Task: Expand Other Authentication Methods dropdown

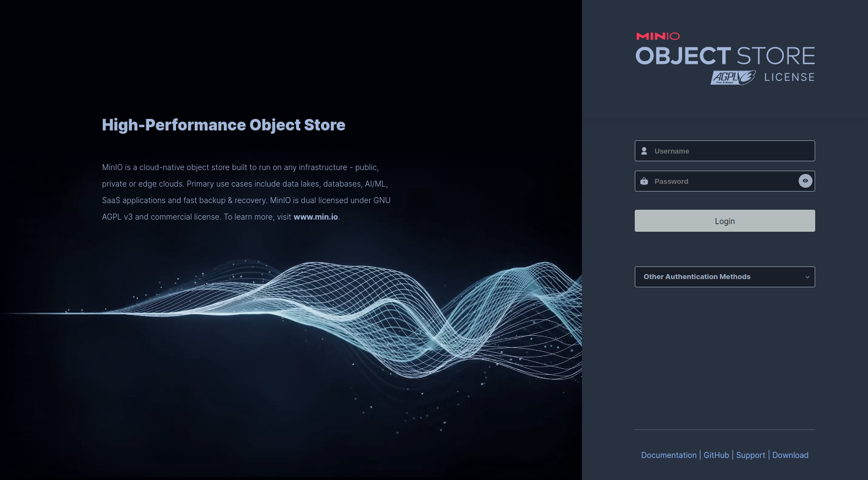Action: (x=724, y=277)
